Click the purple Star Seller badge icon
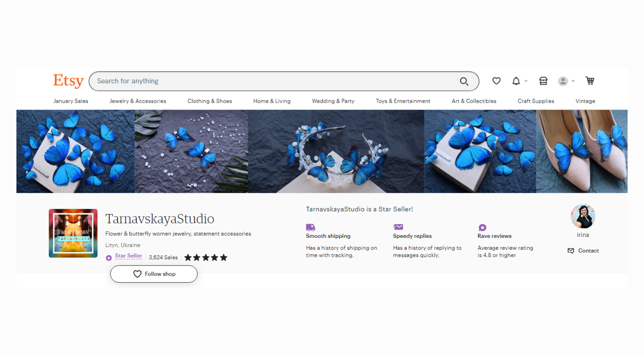Viewport: 644px width, 355px height. 109,258
